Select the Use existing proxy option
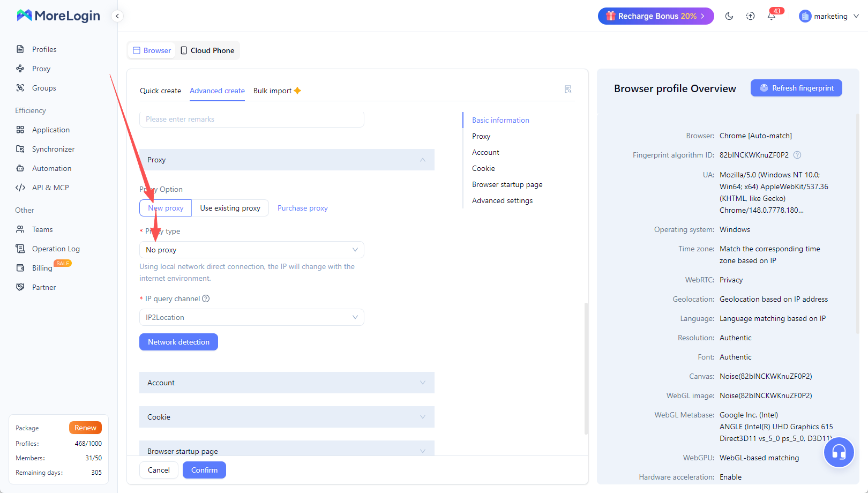 coord(230,208)
